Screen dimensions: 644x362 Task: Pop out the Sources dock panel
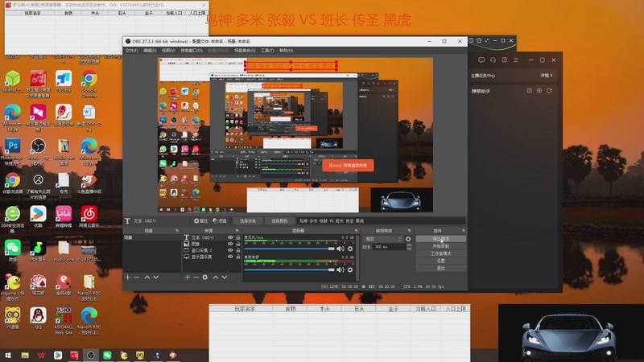pos(237,231)
